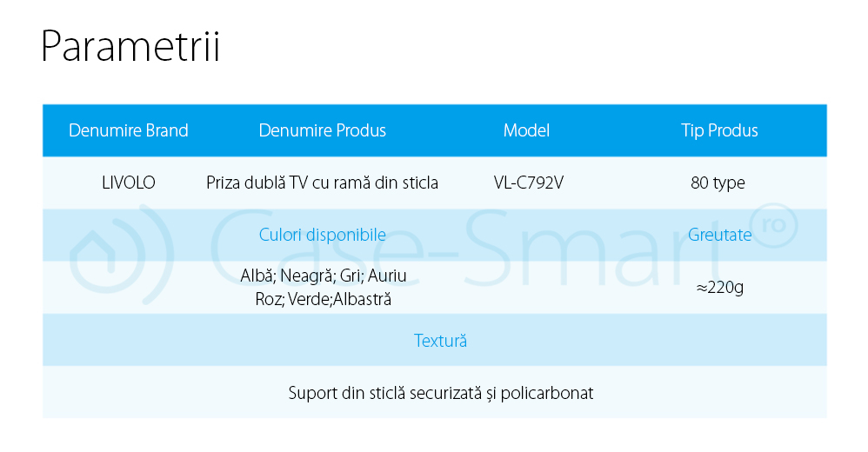Viewport: 868px width, 452px height.
Task: Select the 80 type cell
Action: click(x=718, y=183)
